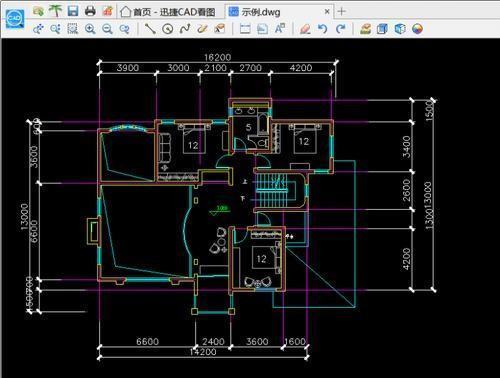Click the 1600 dimension label at bottom
Screen dimensions: 500x378
[x=295, y=342]
